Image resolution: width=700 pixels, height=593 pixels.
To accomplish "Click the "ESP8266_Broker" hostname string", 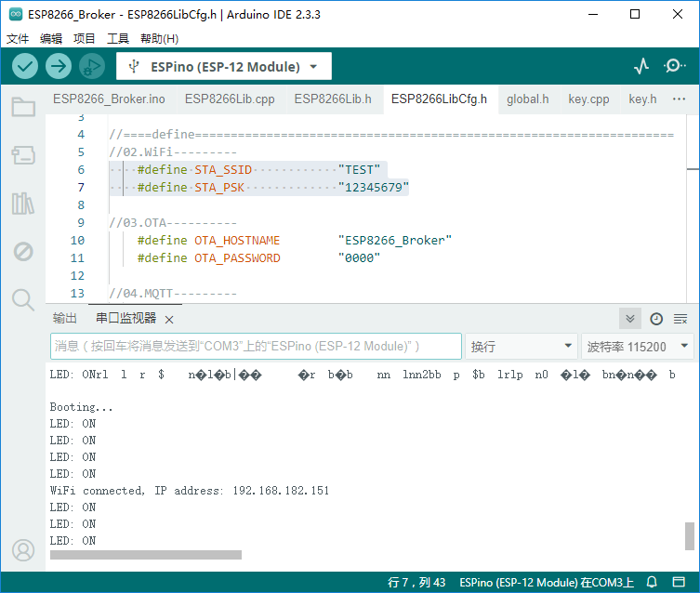I will point(395,241).
